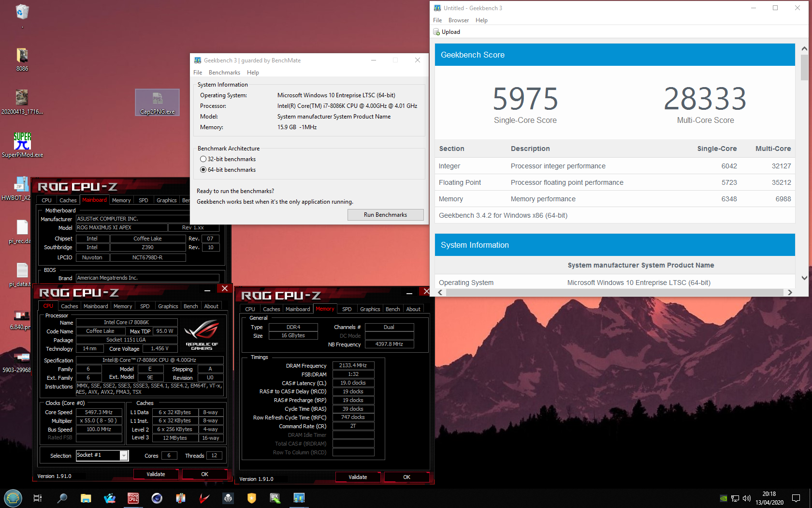Image resolution: width=812 pixels, height=508 pixels.
Task: Select the 20200413_1716 image file icon
Action: 22,102
